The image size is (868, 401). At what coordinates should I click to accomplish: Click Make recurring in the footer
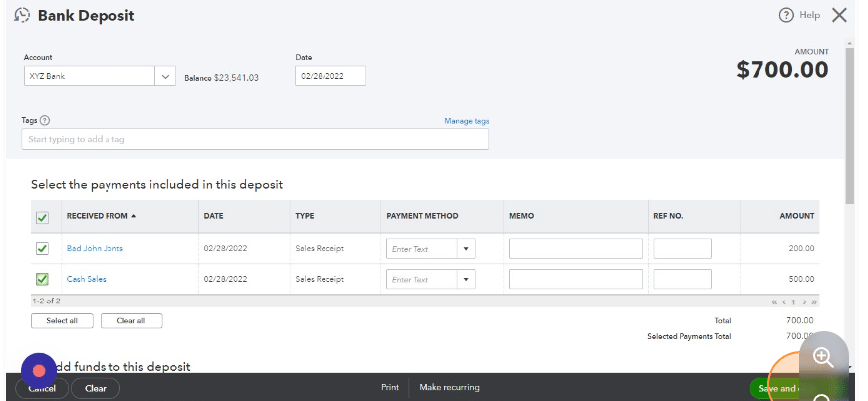pyautogui.click(x=449, y=387)
